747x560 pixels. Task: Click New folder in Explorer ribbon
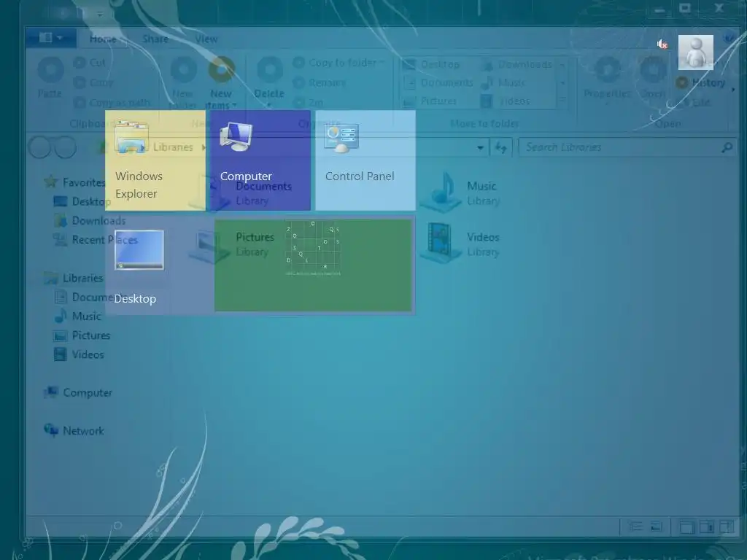pyautogui.click(x=183, y=83)
